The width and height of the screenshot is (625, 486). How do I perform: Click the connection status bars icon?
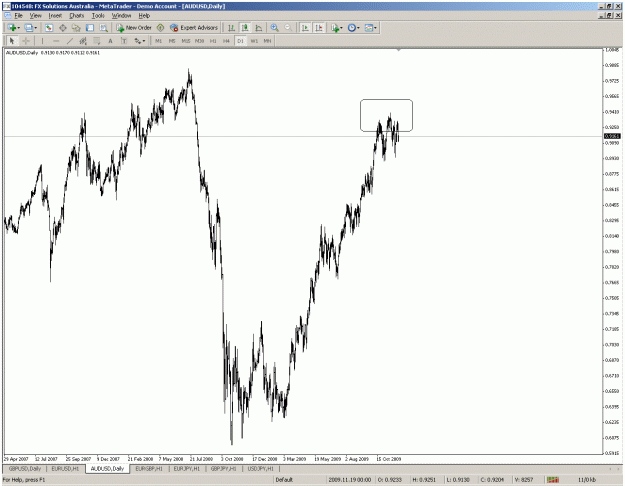coord(552,480)
